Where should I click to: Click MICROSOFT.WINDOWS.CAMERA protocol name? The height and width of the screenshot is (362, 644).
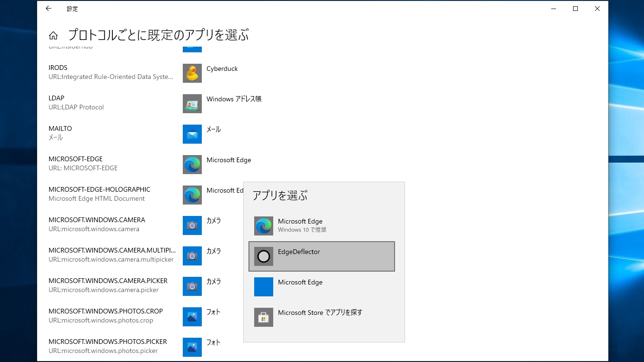pos(97,220)
